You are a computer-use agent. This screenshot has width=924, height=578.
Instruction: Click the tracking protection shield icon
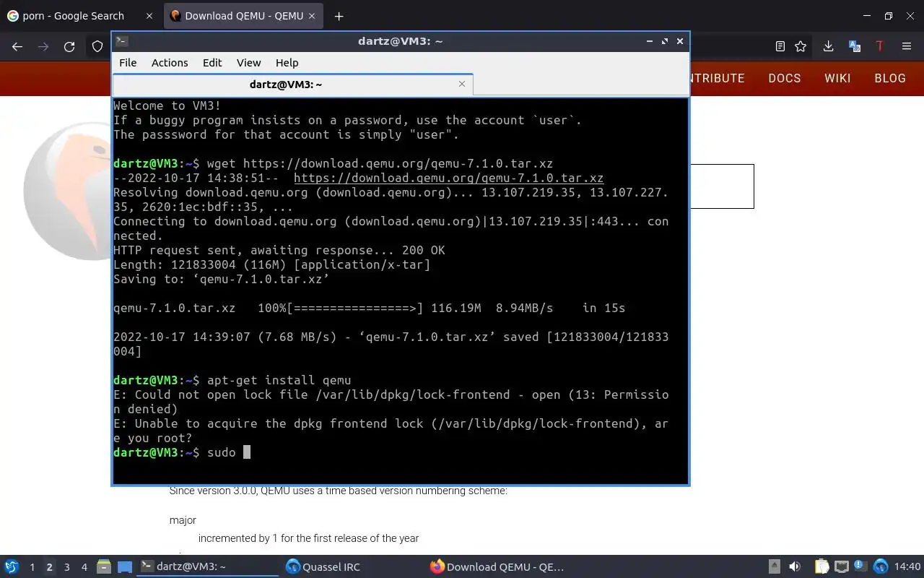(x=97, y=46)
